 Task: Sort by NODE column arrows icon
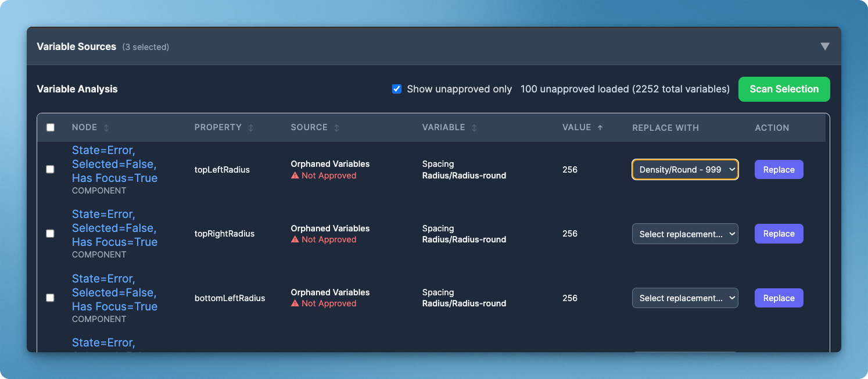[x=106, y=128]
